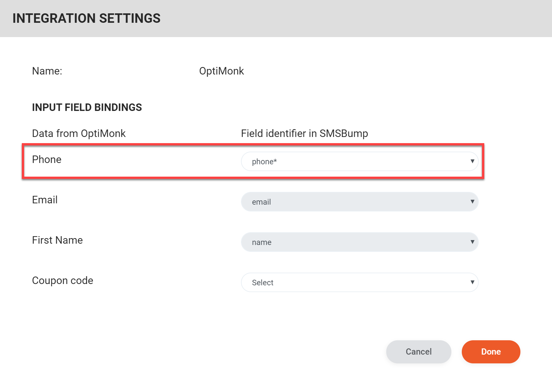Click the OptiMonk name value
The image size is (552, 392).
tap(221, 71)
